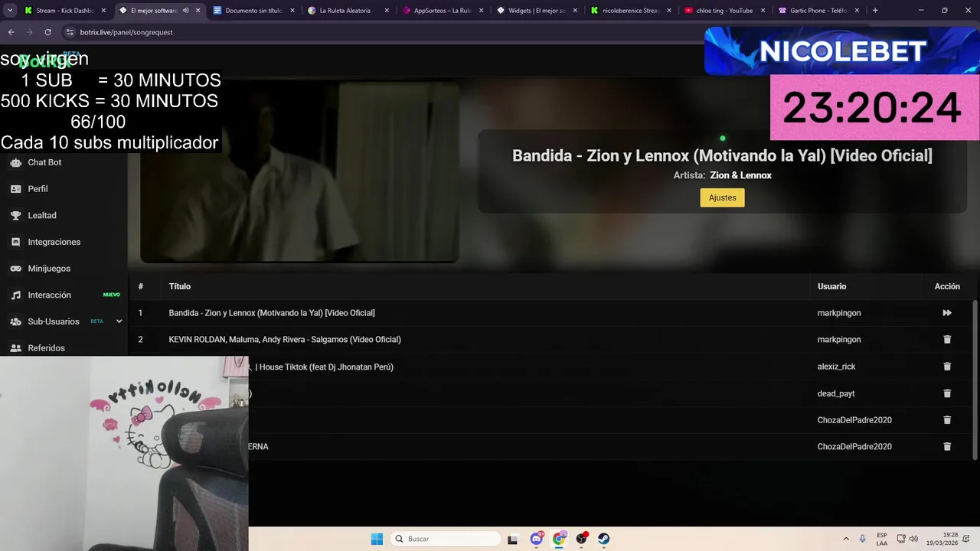Click the Integraciones icon

(x=15, y=242)
